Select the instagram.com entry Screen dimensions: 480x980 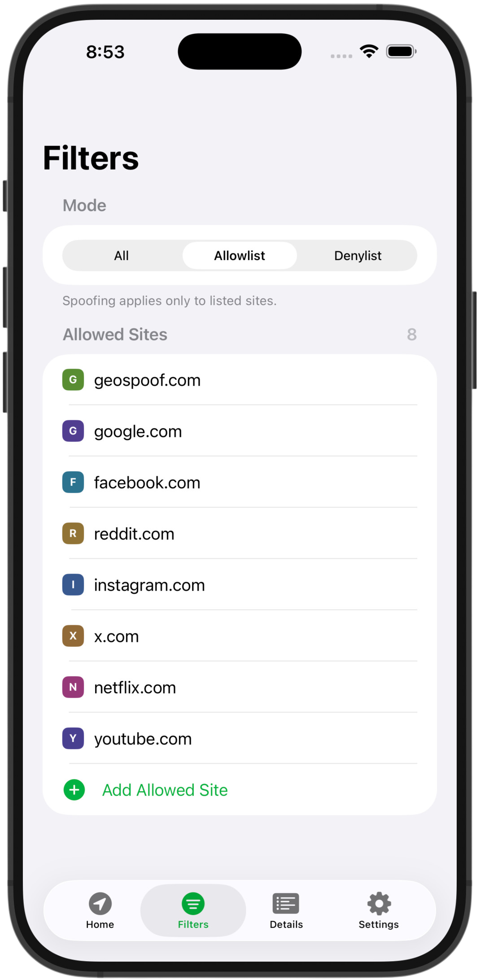click(x=240, y=585)
